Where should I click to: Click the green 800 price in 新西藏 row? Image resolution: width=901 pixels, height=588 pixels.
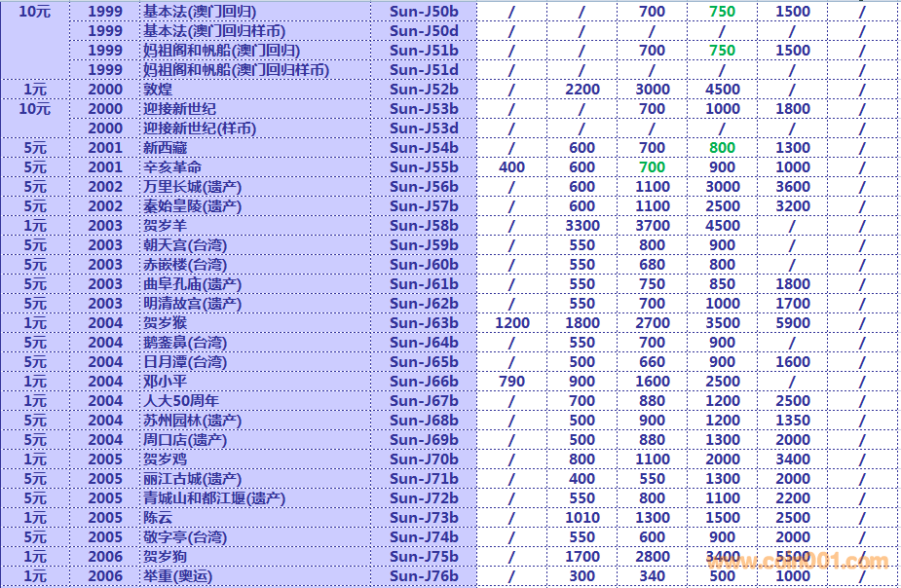click(x=722, y=148)
